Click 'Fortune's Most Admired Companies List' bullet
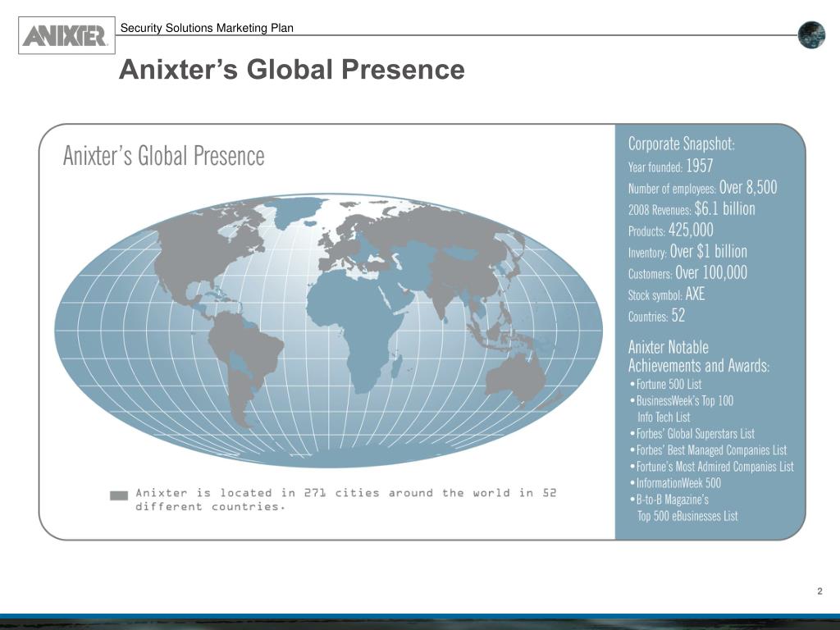Image resolution: width=840 pixels, height=630 pixels. (x=712, y=467)
